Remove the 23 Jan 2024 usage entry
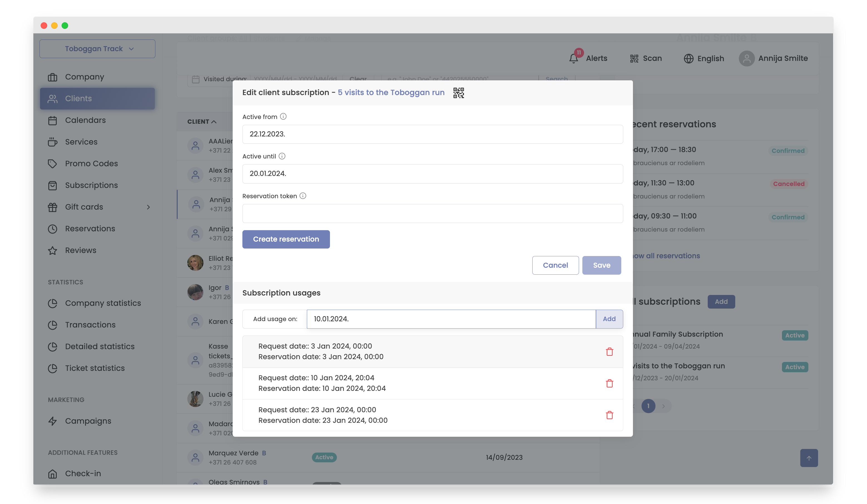The image size is (867, 504). [x=609, y=415]
